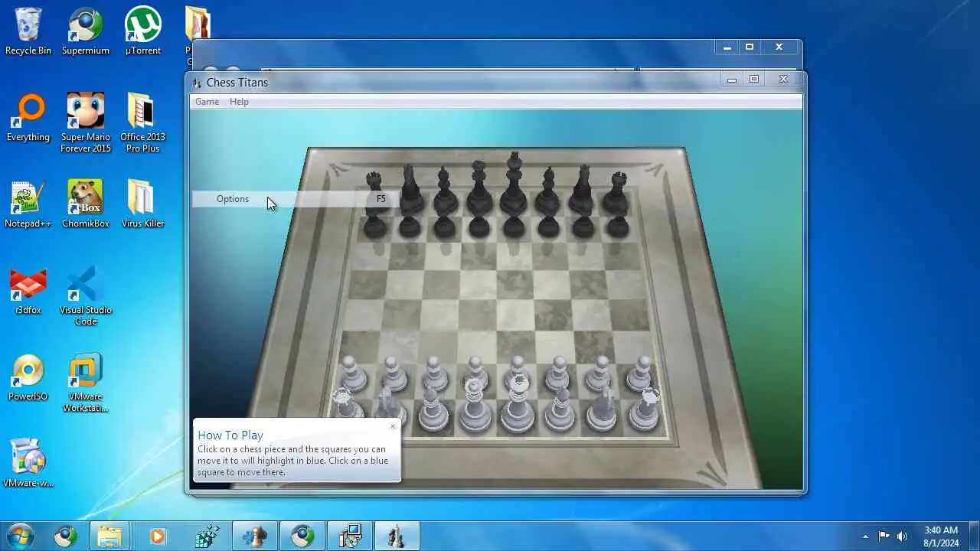The width and height of the screenshot is (980, 551).
Task: Pick the white pawn before kingside knight
Action: (599, 373)
